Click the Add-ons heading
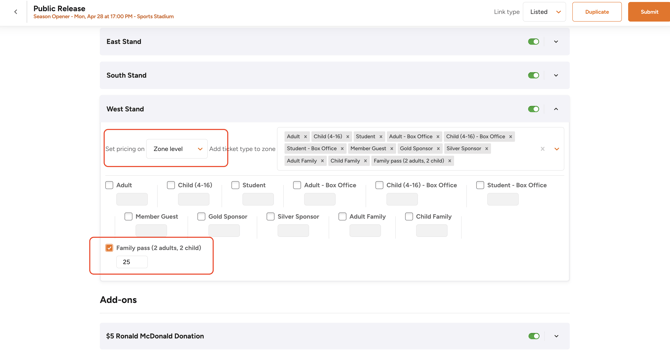Screen dimensions: 670x360 pyautogui.click(x=118, y=300)
